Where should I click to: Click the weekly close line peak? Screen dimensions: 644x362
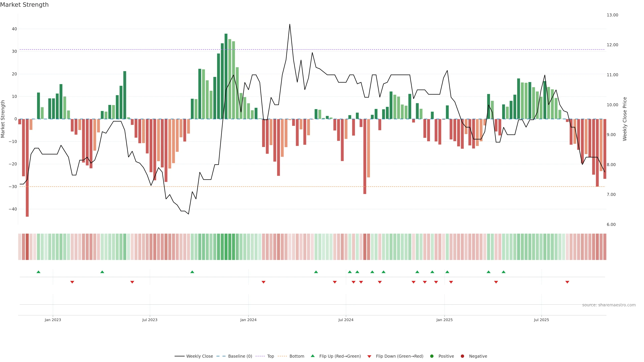pos(290,24)
